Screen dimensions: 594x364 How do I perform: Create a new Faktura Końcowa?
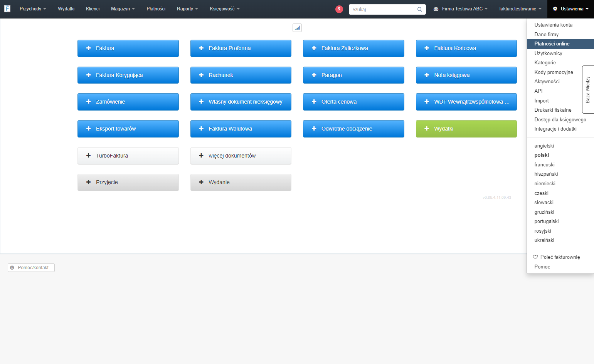pos(466,48)
